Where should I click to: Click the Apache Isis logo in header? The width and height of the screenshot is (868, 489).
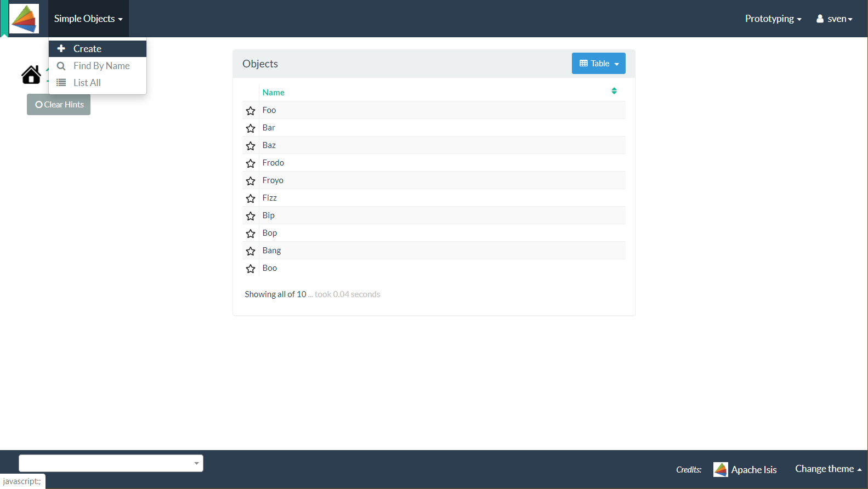point(24,19)
